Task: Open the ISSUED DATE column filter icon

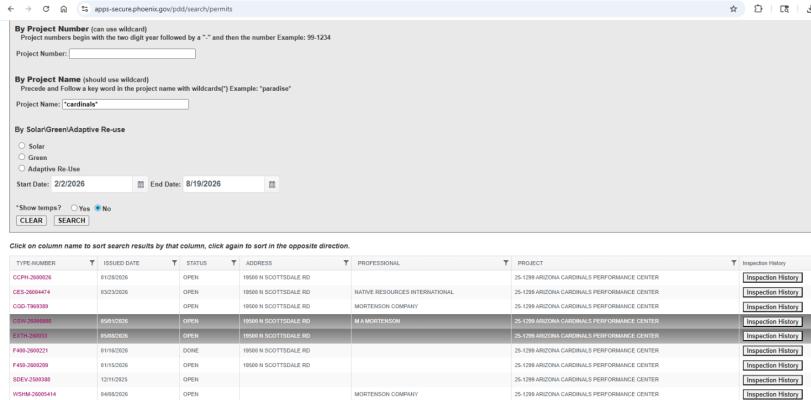Action: click(x=174, y=263)
